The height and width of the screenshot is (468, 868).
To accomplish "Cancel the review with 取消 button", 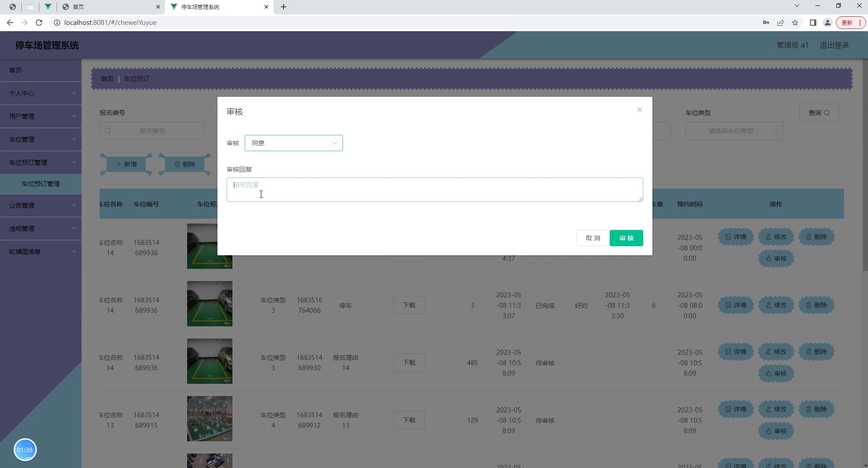I will click(593, 238).
